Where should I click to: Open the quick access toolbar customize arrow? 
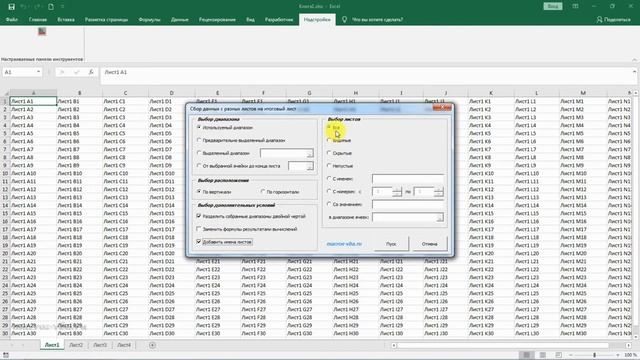pyautogui.click(x=62, y=7)
